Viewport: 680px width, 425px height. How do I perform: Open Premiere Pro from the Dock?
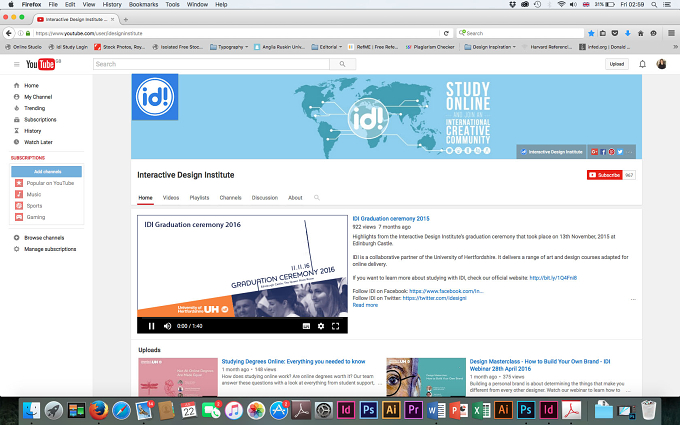[414, 410]
